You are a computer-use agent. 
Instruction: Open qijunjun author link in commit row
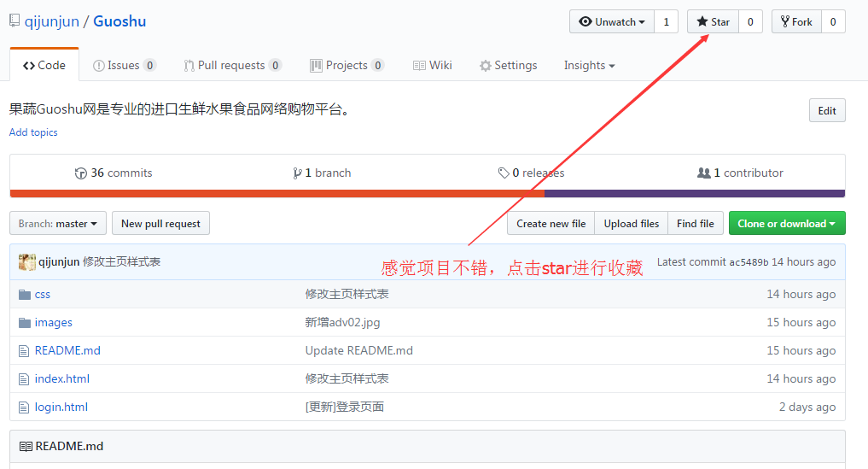click(59, 261)
